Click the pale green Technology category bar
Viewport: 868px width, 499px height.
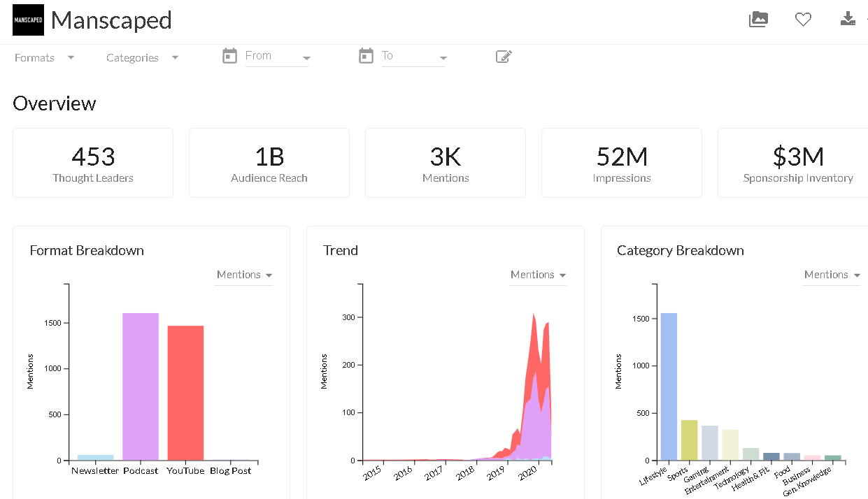click(751, 454)
